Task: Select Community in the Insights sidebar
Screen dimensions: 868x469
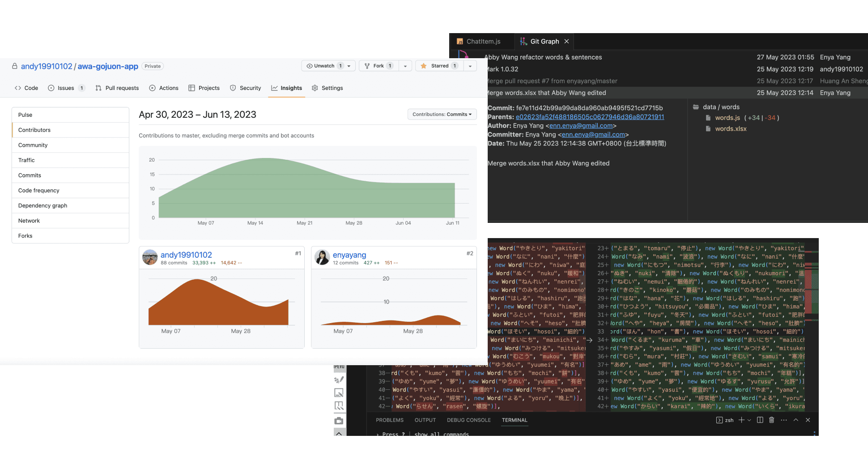Action: [70, 145]
